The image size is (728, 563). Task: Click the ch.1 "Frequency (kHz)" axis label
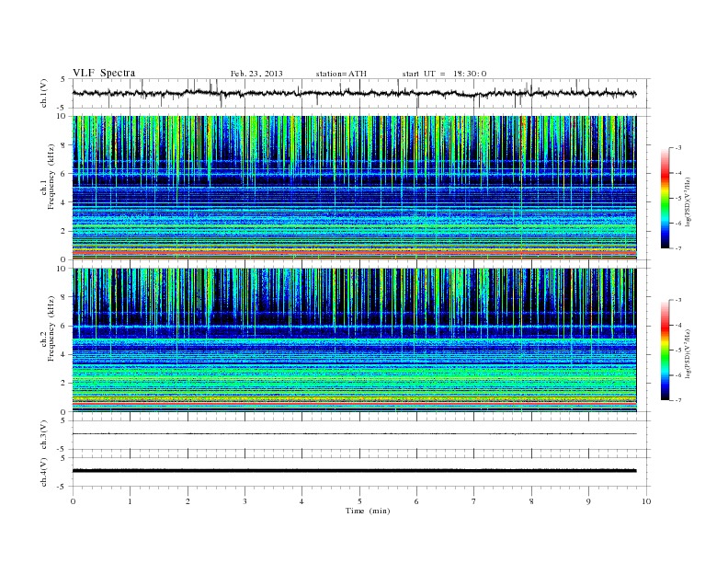51,177
